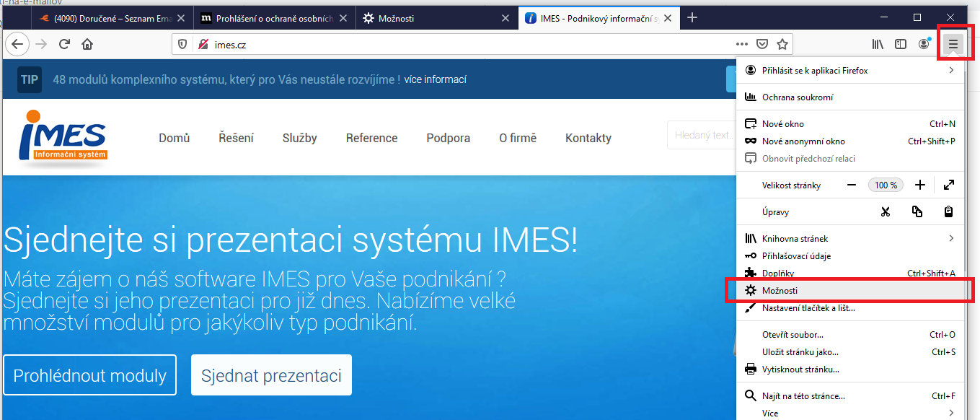This screenshot has width=980, height=420.
Task: Select Uložit stránku jako
Action: 850,352
